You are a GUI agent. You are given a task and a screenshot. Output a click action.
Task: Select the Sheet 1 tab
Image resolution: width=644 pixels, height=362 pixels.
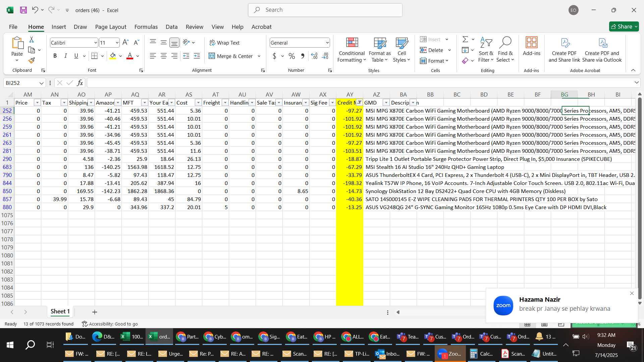pyautogui.click(x=60, y=312)
